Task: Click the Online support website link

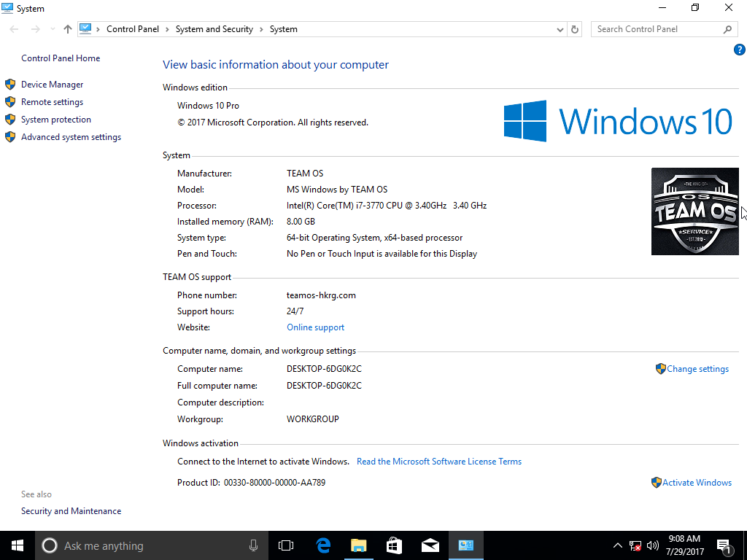Action: [315, 327]
